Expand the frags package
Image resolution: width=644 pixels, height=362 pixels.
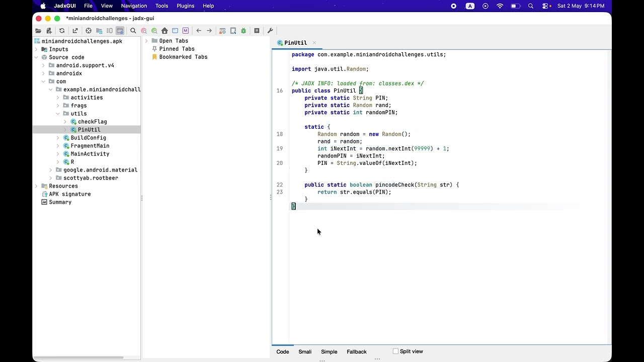58,106
